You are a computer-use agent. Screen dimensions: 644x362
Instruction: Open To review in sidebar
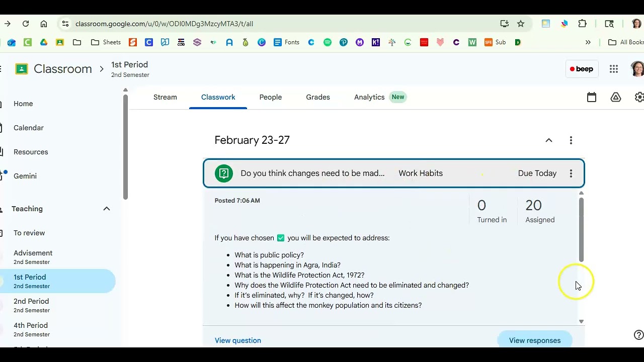[x=29, y=233]
